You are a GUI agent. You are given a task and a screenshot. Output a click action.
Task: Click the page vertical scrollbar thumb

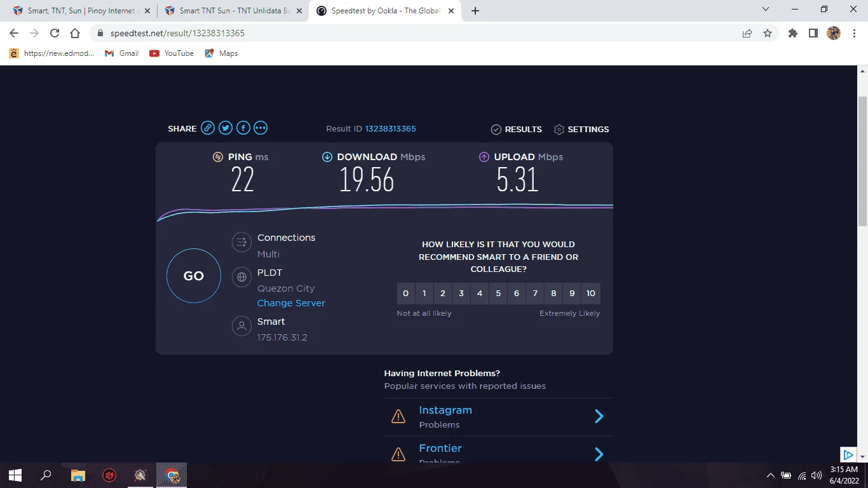point(862,161)
